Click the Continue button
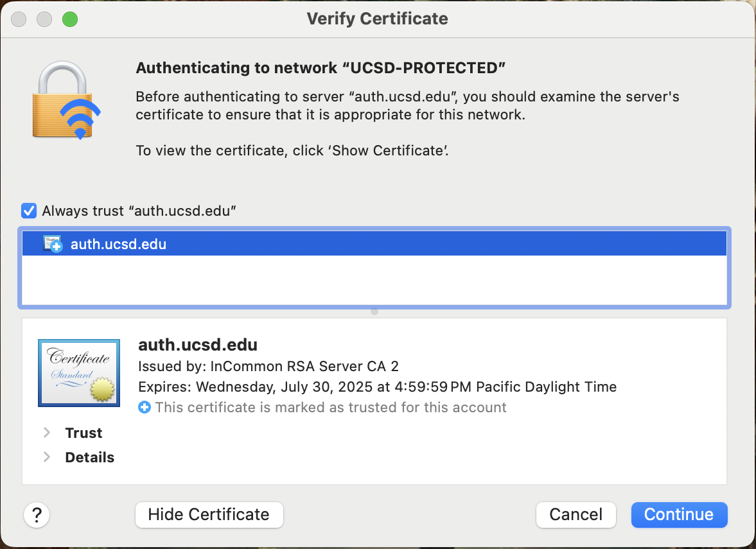Image resolution: width=756 pixels, height=549 pixels. tap(679, 515)
